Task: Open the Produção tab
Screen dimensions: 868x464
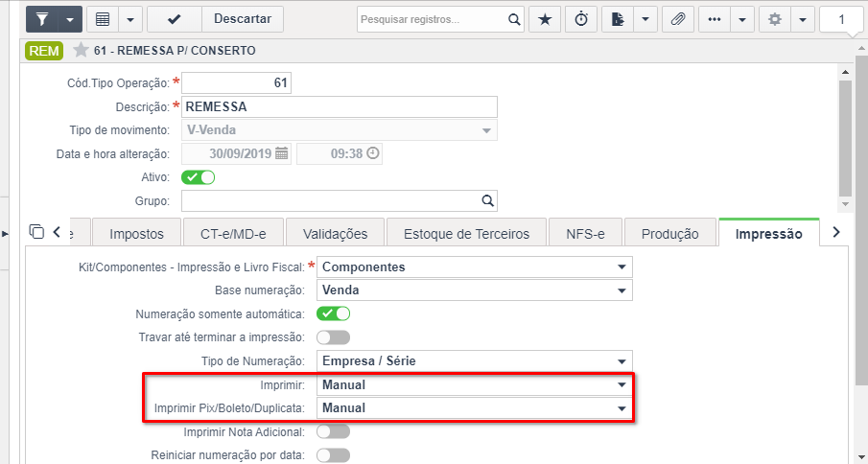Action: tap(669, 233)
